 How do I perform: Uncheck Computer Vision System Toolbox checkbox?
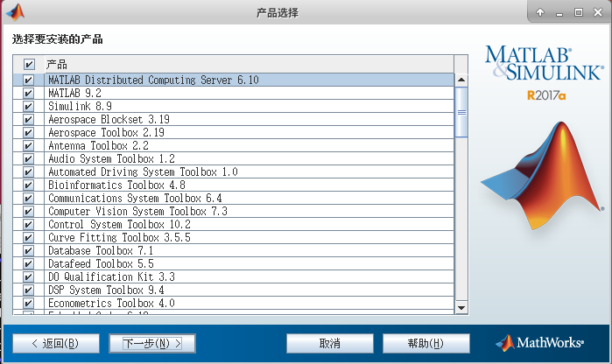28,212
